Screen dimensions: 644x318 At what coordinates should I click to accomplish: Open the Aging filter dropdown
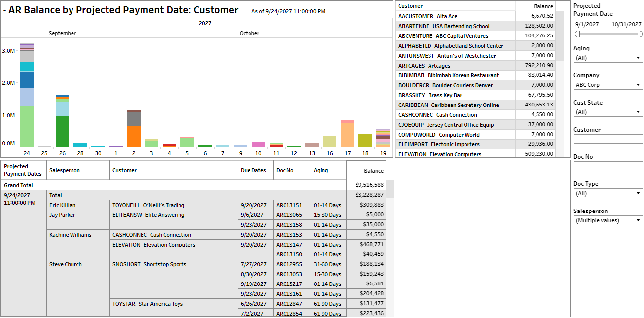pyautogui.click(x=608, y=58)
